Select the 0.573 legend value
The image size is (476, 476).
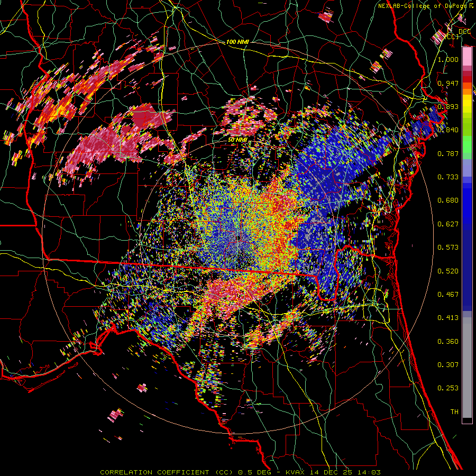tap(448, 248)
